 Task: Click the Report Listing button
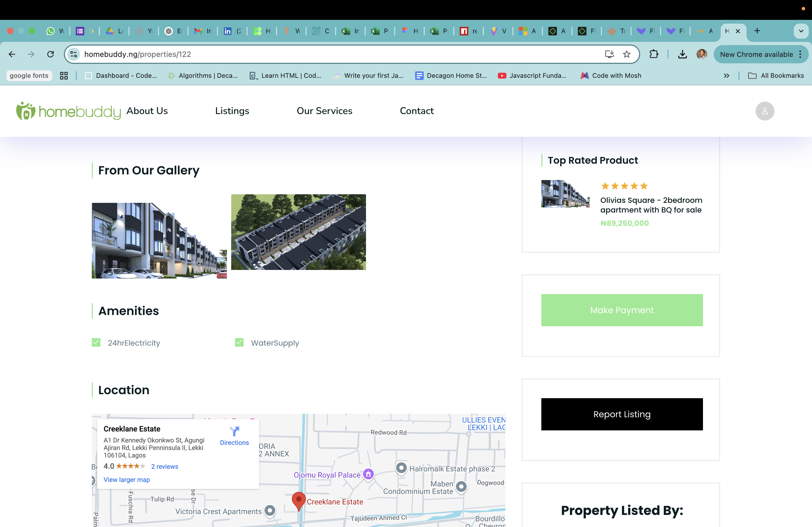tap(622, 414)
